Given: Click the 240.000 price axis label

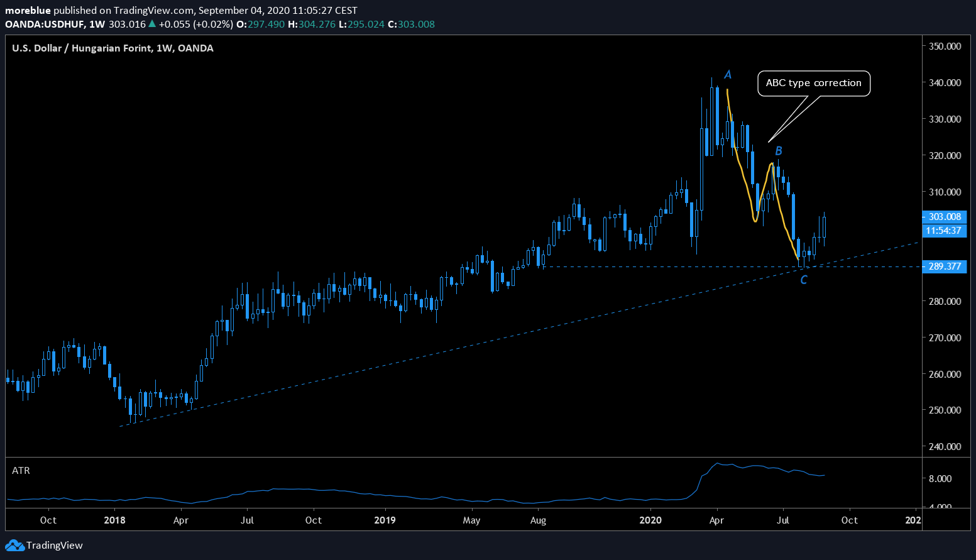Looking at the screenshot, I should tap(945, 447).
